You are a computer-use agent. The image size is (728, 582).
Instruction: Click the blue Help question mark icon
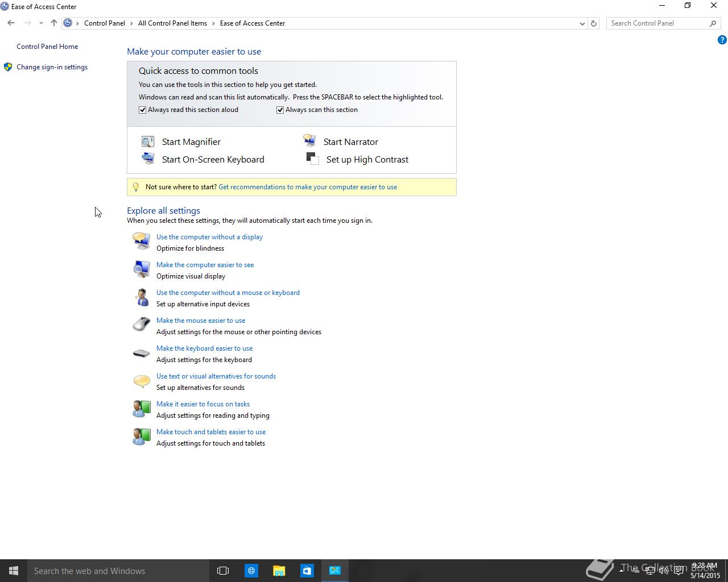point(722,40)
